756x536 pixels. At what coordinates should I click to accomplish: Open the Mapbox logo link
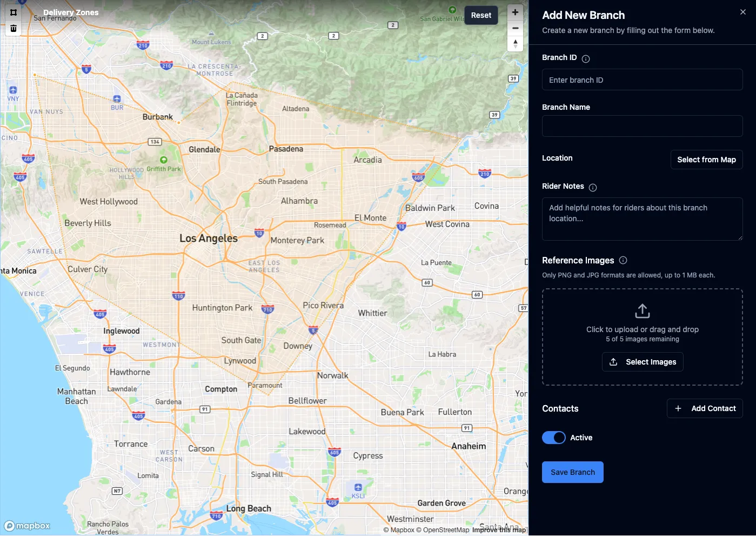28,526
